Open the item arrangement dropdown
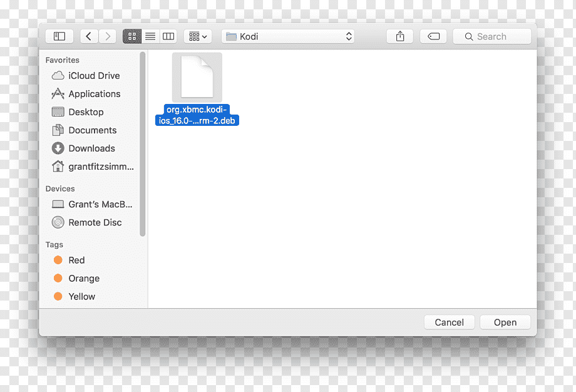The image size is (576, 392). click(x=198, y=36)
